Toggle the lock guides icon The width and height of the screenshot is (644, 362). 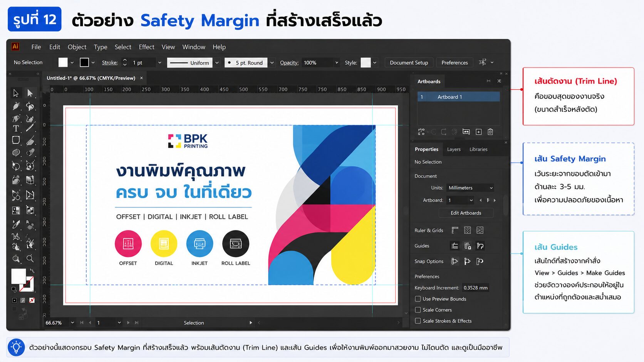tap(468, 246)
